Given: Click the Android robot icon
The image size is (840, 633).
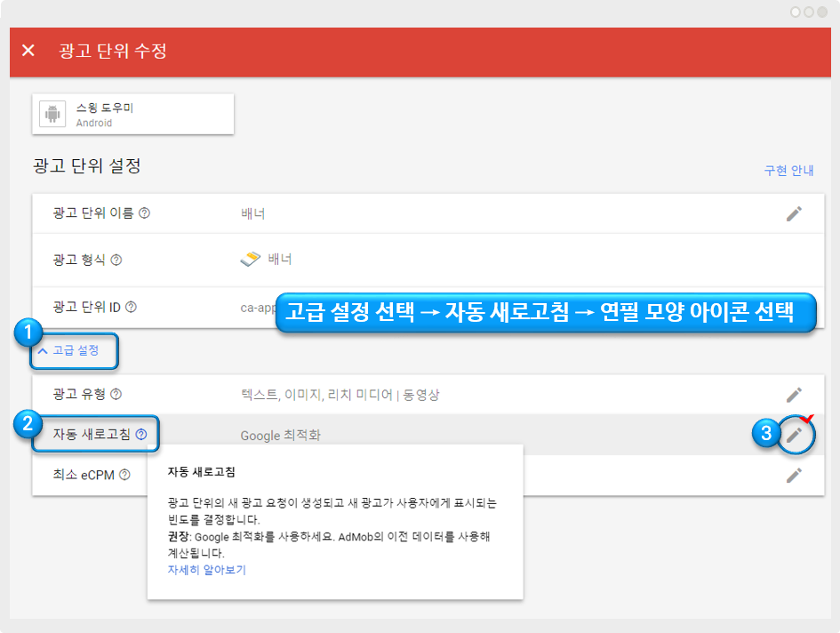Looking at the screenshot, I should point(53,115).
